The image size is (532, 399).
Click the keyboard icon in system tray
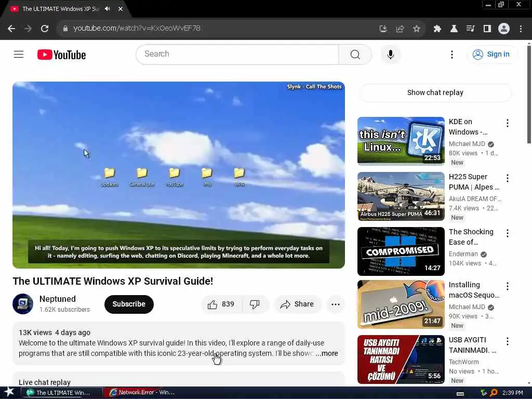click(460, 393)
